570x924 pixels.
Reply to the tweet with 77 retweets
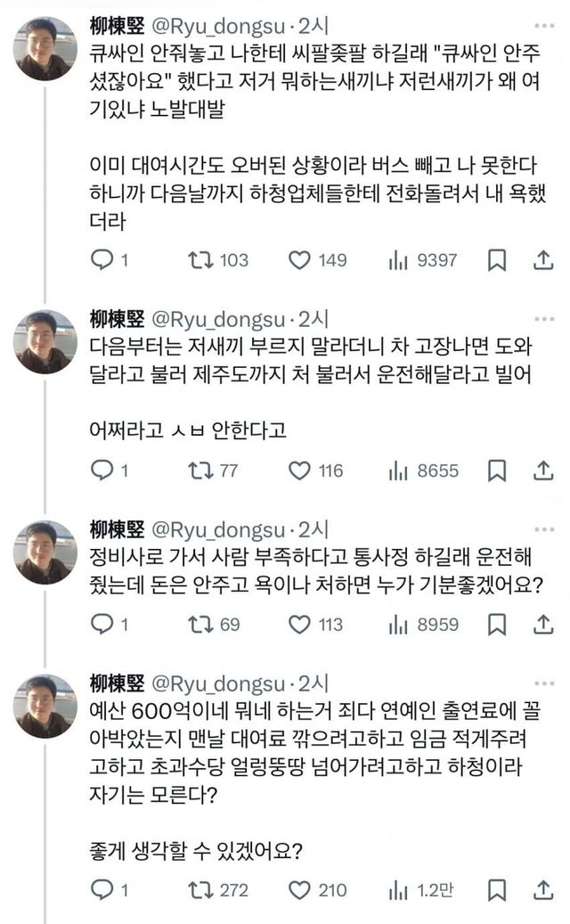104,470
